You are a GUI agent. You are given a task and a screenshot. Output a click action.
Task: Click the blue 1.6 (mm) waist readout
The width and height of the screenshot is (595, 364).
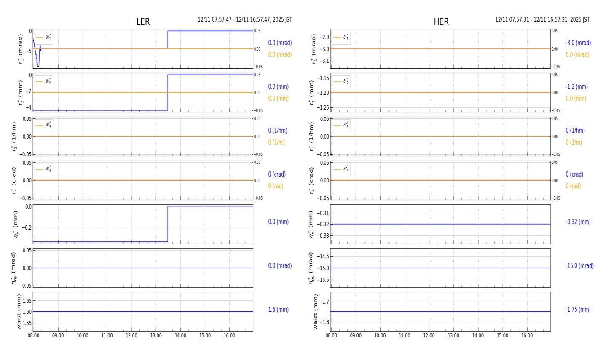278,310
